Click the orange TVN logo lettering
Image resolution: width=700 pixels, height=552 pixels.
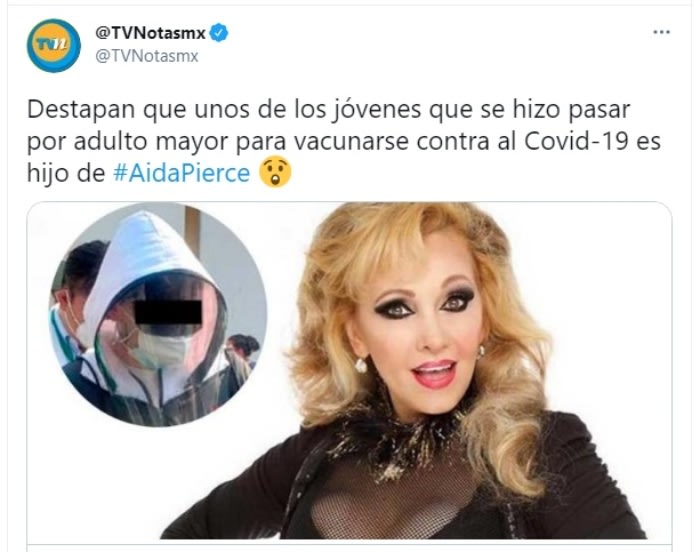click(x=52, y=45)
